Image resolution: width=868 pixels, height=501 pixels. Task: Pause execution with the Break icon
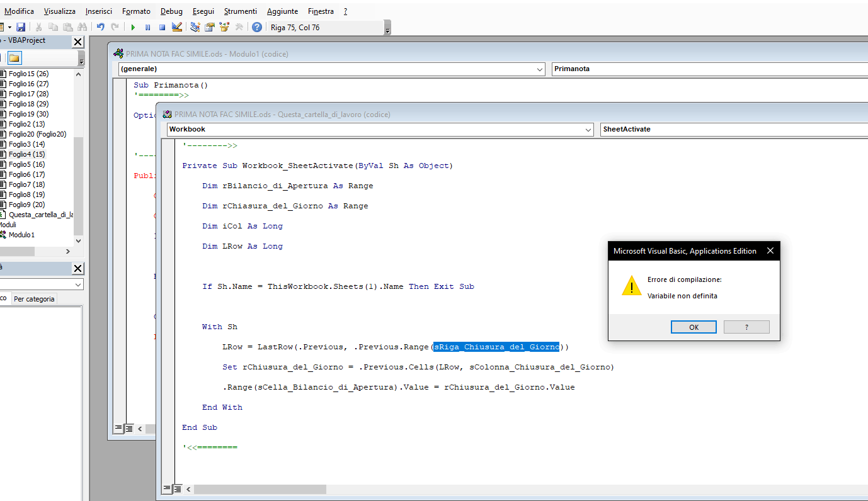[147, 27]
